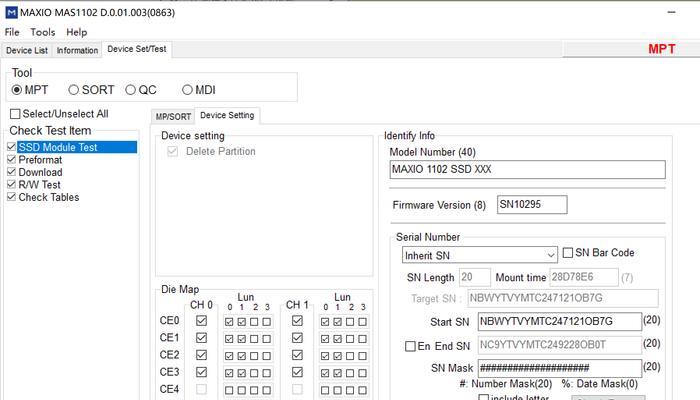This screenshot has width=700, height=400.
Task: Open the Help menu
Action: (x=77, y=32)
